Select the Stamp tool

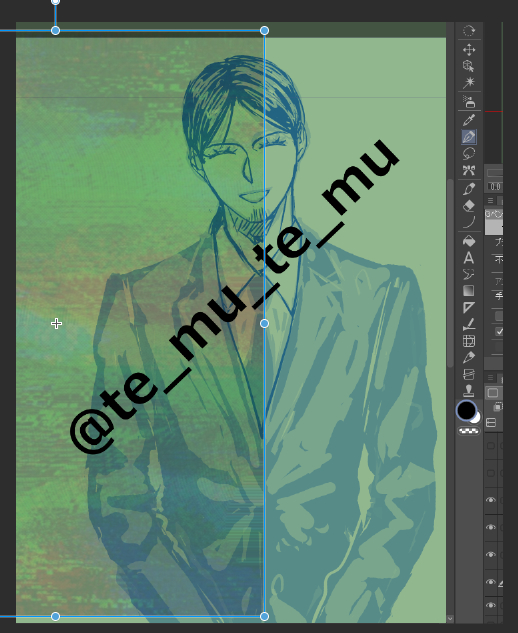(x=469, y=391)
